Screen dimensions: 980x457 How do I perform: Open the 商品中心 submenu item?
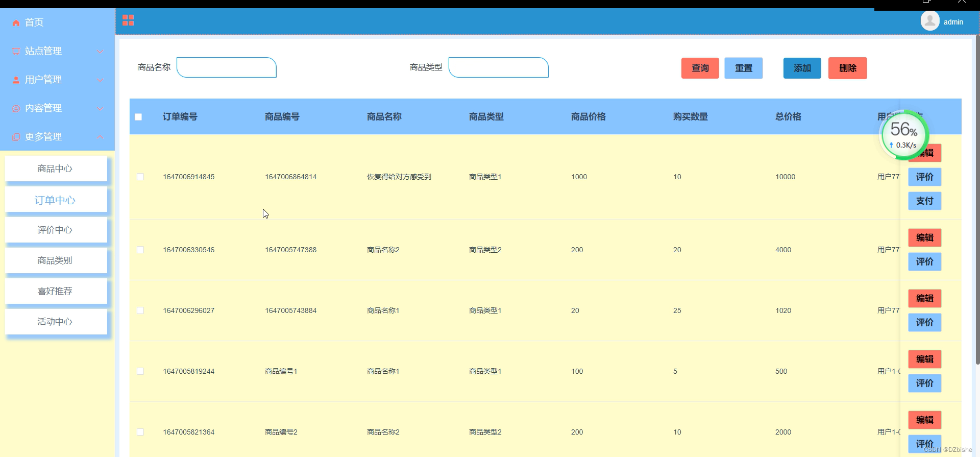(x=56, y=169)
